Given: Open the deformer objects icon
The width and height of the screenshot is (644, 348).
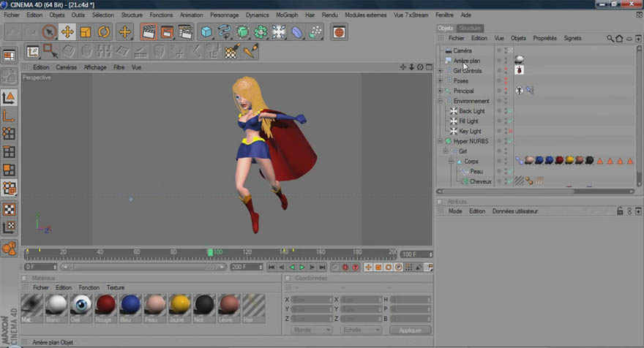Looking at the screenshot, I should click(296, 32).
